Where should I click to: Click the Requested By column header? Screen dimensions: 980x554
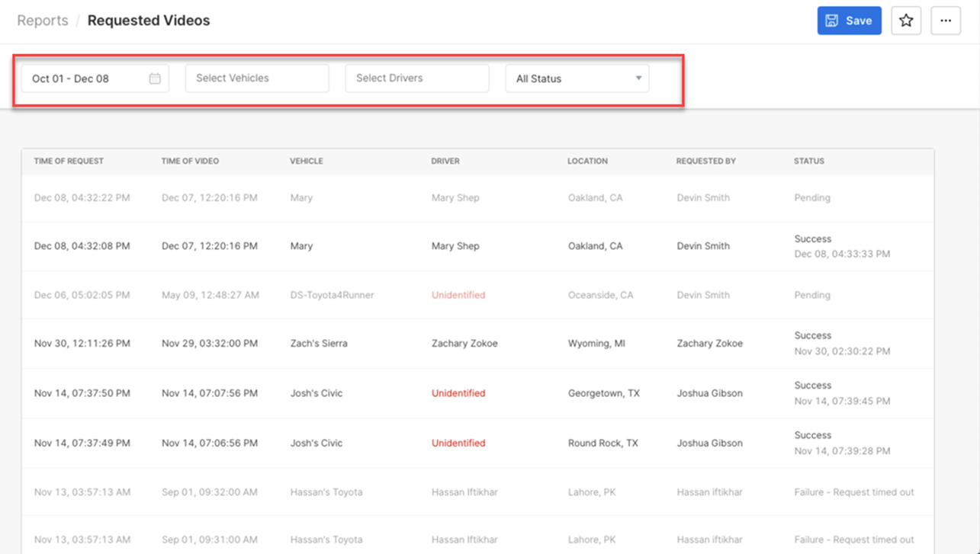[x=705, y=162]
